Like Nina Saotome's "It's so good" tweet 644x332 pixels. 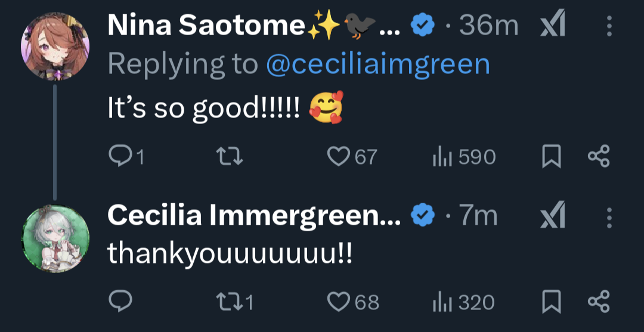(x=339, y=156)
